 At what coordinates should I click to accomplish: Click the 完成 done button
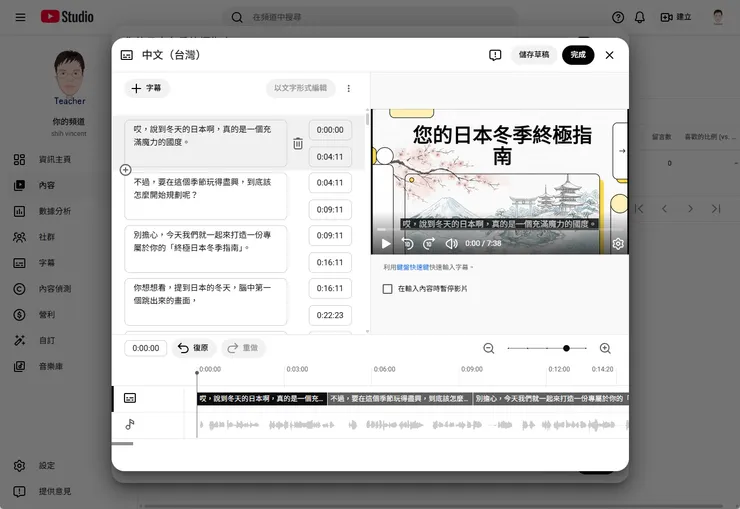(x=578, y=55)
